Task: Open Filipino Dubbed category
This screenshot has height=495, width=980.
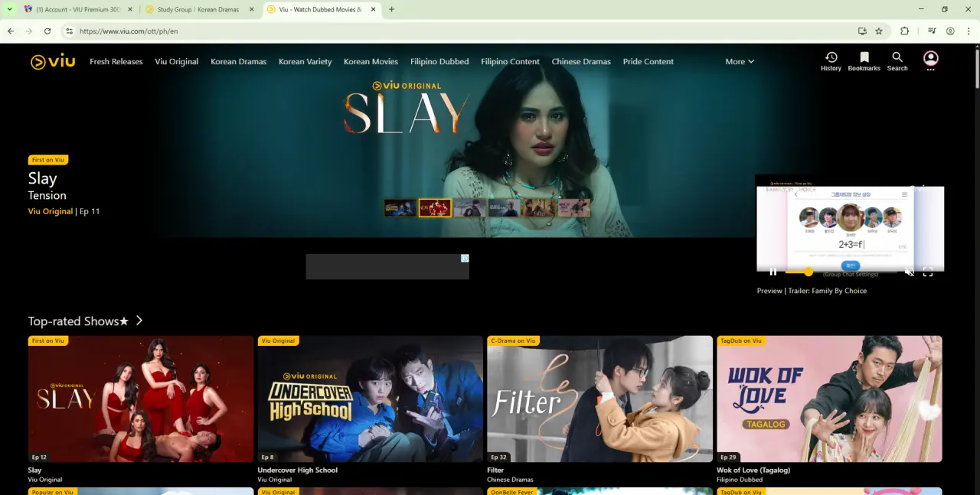Action: point(439,61)
